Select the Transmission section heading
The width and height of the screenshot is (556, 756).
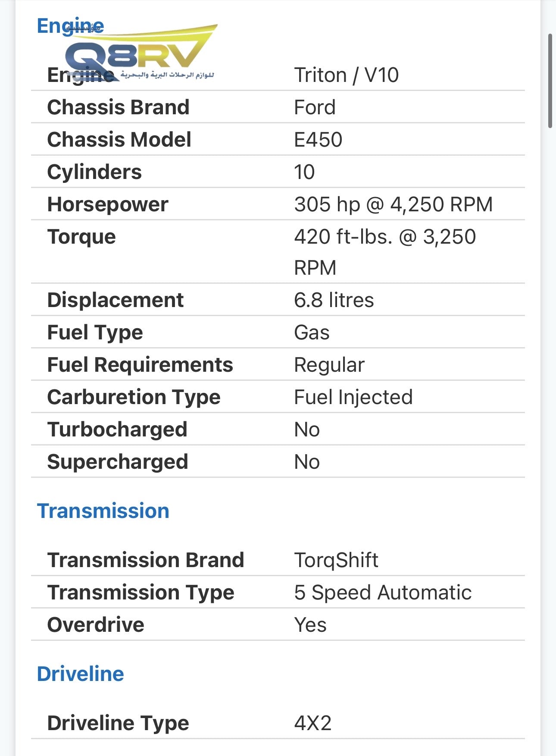pos(103,511)
